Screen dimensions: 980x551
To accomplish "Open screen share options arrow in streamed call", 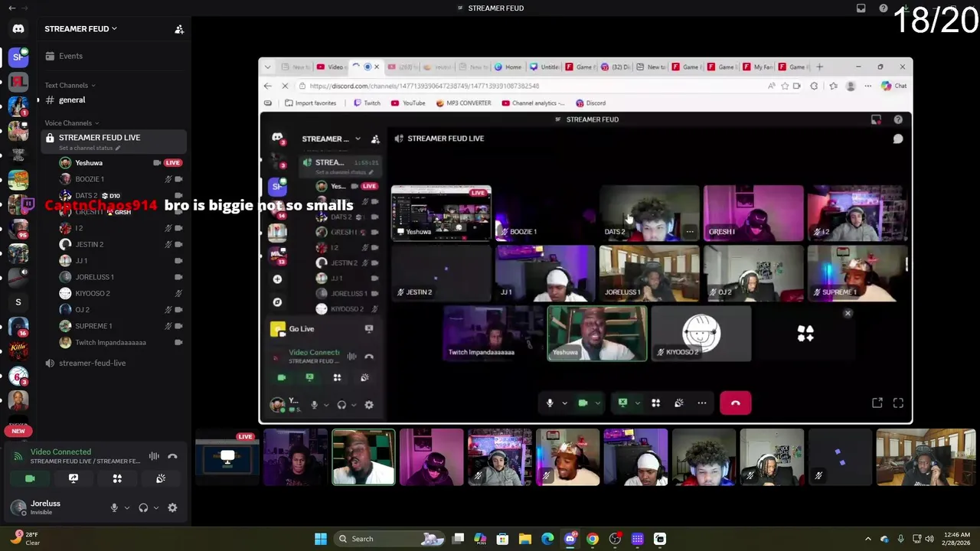I will click(x=638, y=403).
